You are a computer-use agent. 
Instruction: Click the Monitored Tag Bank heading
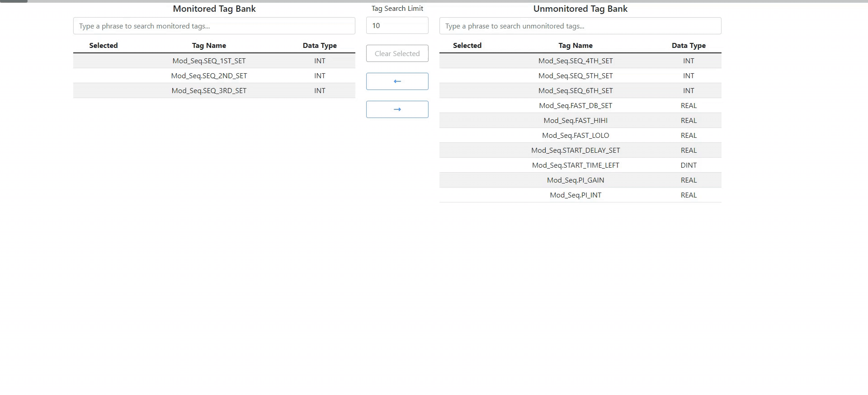(214, 9)
